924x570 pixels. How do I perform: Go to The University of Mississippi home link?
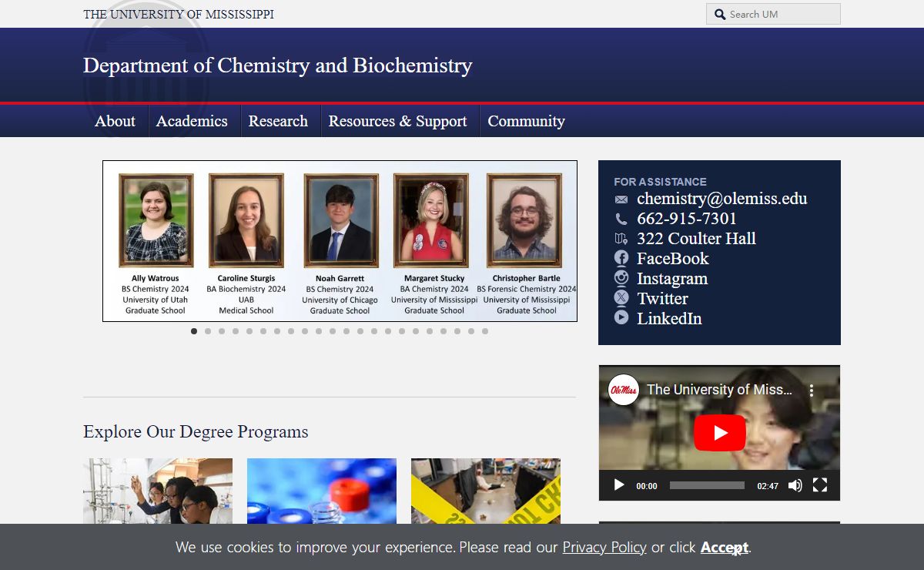point(179,14)
